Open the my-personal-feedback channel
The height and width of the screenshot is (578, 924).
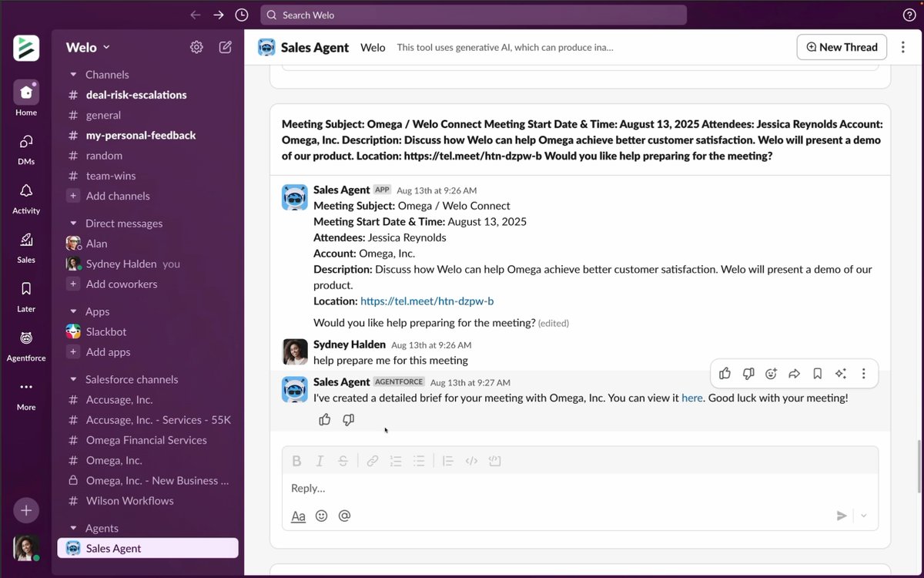(148, 135)
